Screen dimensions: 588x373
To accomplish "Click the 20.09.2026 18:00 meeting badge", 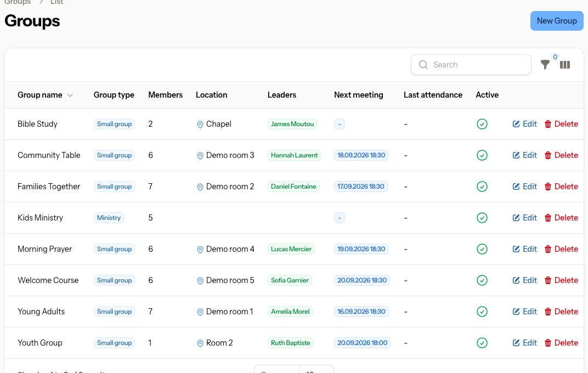I will pyautogui.click(x=362, y=343).
